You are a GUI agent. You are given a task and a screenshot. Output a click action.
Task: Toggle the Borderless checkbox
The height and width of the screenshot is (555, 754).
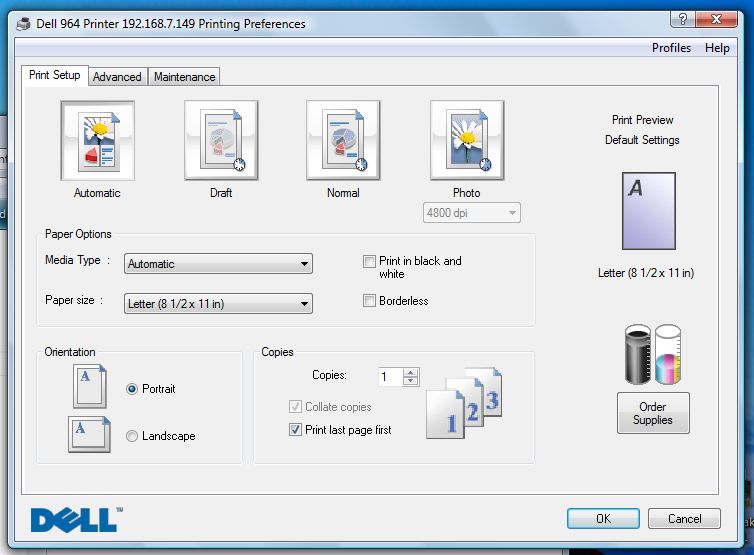(x=369, y=301)
